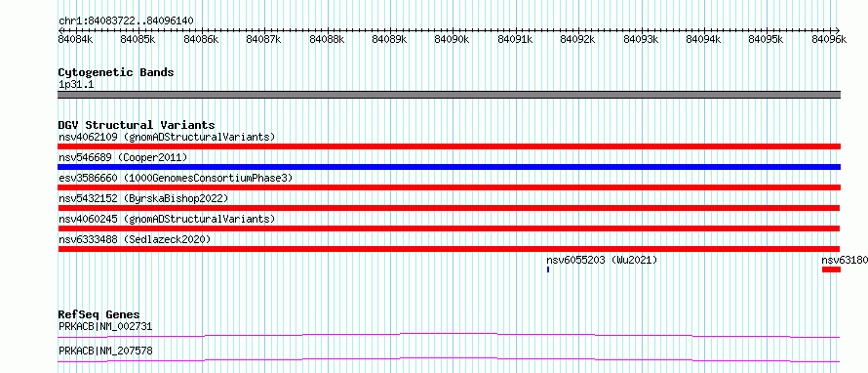Open nsv546689 Cooper2011 variant label

tap(123, 158)
